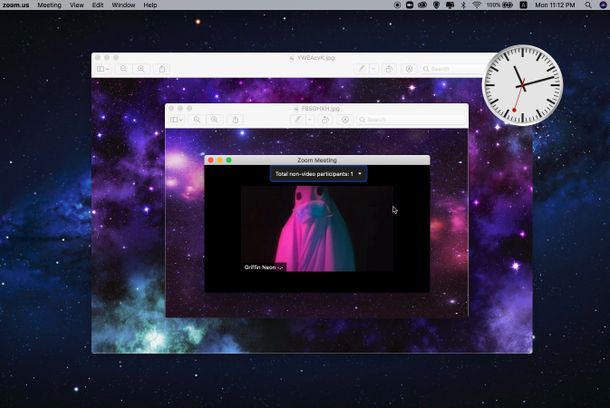
Task: Click the YWEAcvK.jpg window title
Action: pos(316,58)
